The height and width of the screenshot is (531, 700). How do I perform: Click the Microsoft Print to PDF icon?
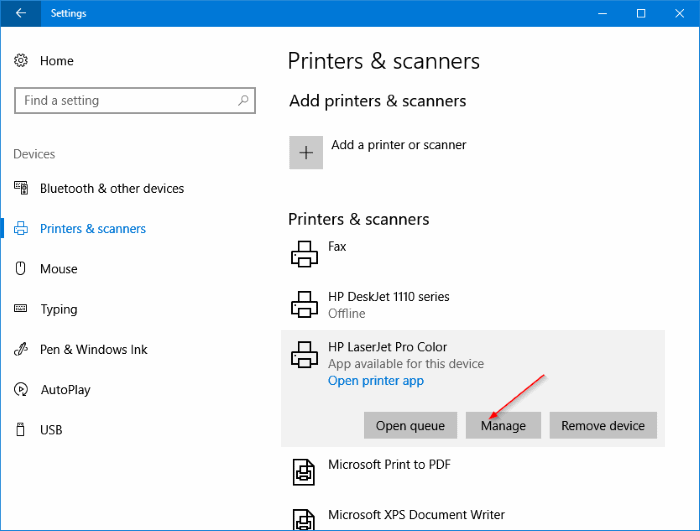[304, 472]
